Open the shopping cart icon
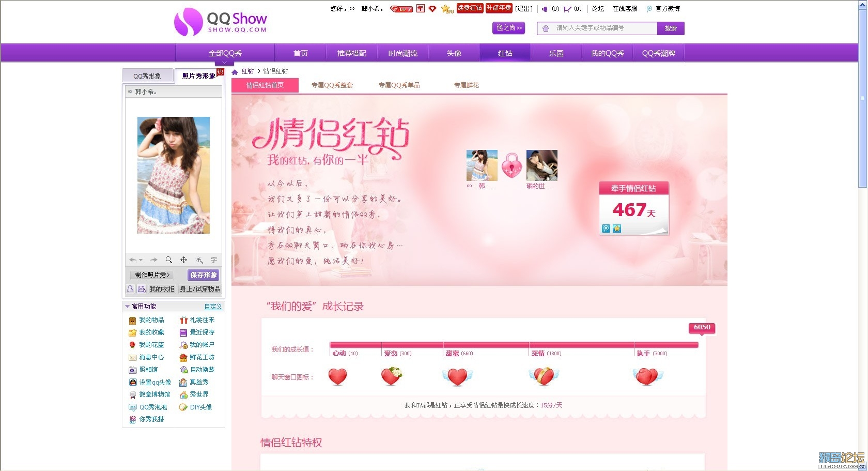This screenshot has width=868, height=471. 567,9
